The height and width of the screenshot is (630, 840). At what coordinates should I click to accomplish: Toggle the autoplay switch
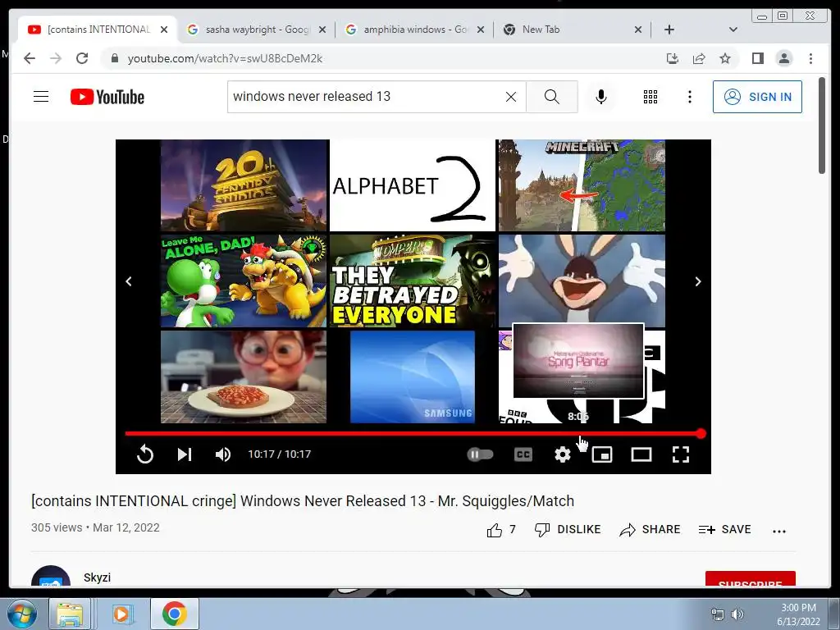(x=480, y=454)
